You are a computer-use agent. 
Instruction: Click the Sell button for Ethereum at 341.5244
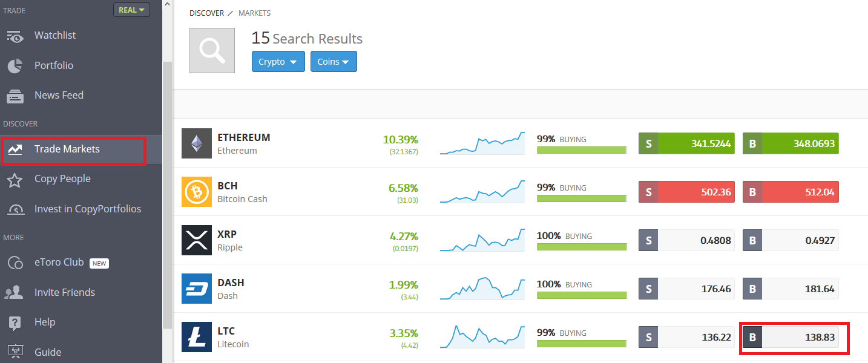(x=686, y=144)
